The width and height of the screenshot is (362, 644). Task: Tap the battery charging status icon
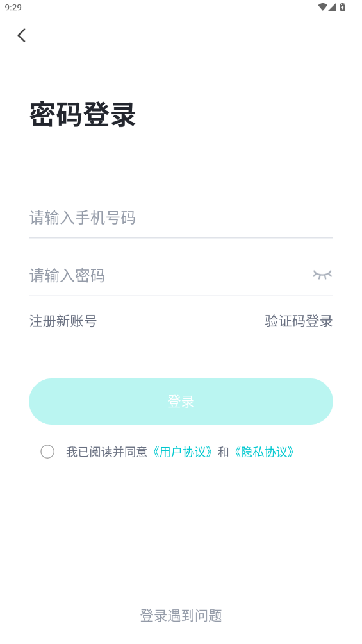point(342,7)
